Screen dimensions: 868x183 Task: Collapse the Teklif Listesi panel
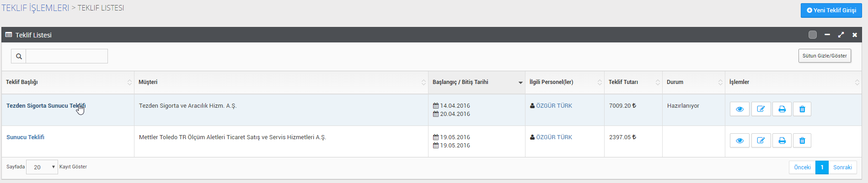827,35
